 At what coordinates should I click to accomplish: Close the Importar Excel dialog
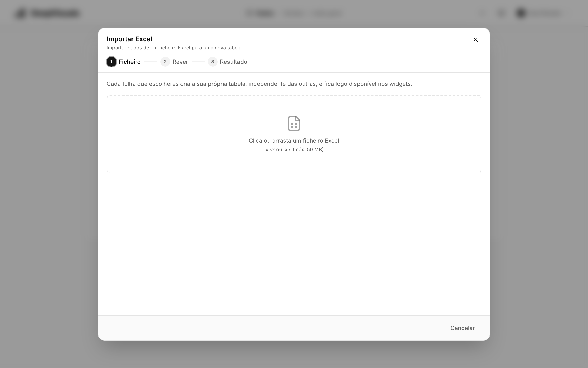tap(476, 40)
